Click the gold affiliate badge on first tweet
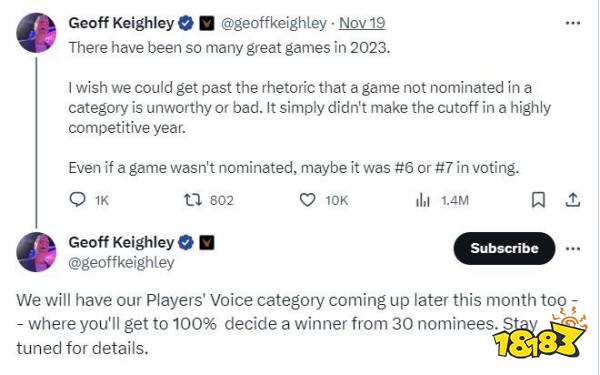This screenshot has height=375, width=600. (x=207, y=24)
